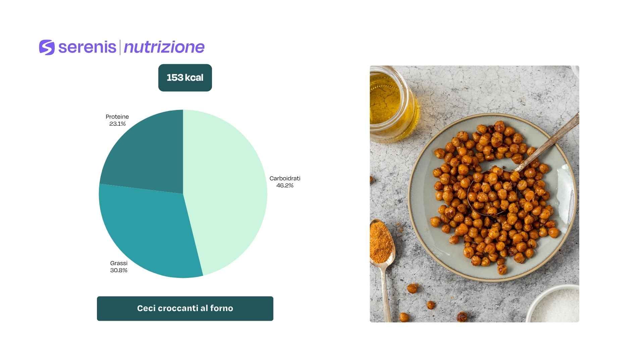Click the serenis wordmark text
This screenshot has height=362, width=644.
click(87, 47)
